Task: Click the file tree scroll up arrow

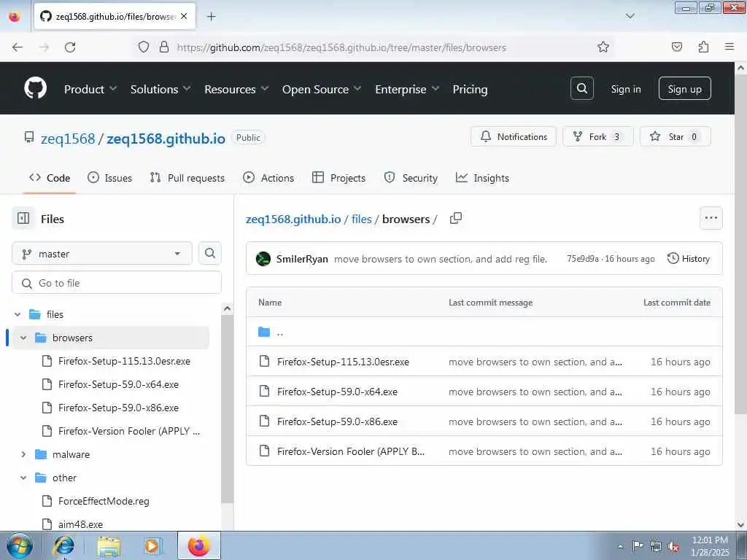Action: pyautogui.click(x=228, y=308)
